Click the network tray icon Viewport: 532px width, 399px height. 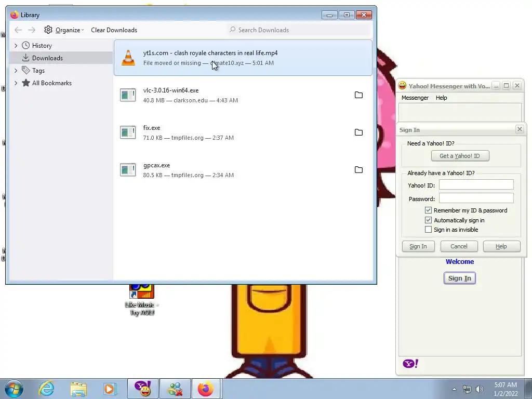[467, 389]
